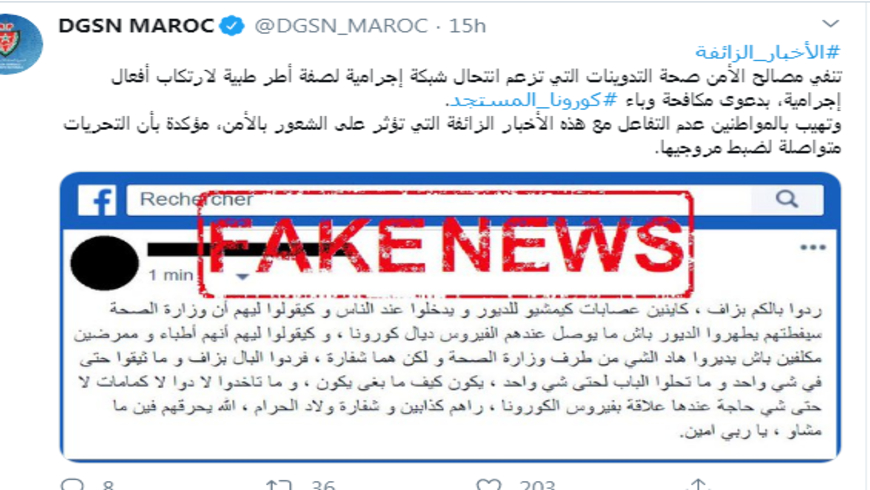Click the blue verified badge
Image resolution: width=870 pixels, height=490 pixels.
pyautogui.click(x=231, y=26)
